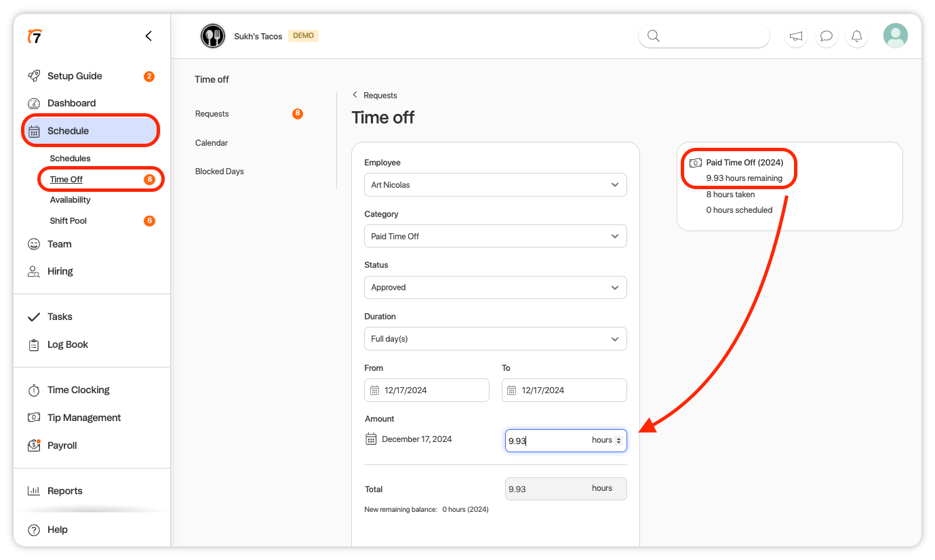Expand the Duration dropdown showing Full day(s)
Viewport: 935px width, 560px height.
495,339
